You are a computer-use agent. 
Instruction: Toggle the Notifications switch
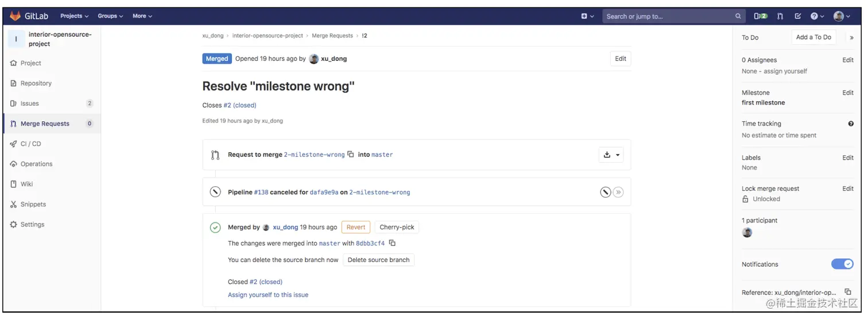tap(842, 264)
